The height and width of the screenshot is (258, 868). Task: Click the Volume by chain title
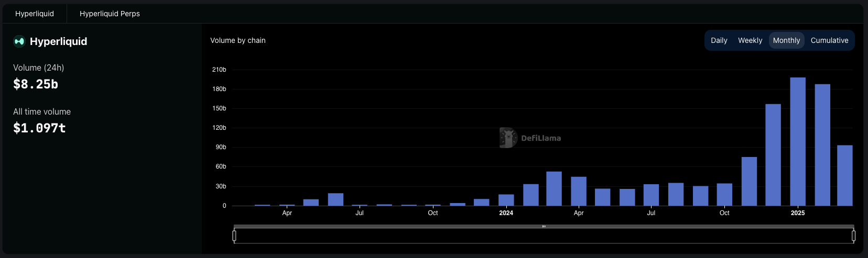click(x=238, y=40)
